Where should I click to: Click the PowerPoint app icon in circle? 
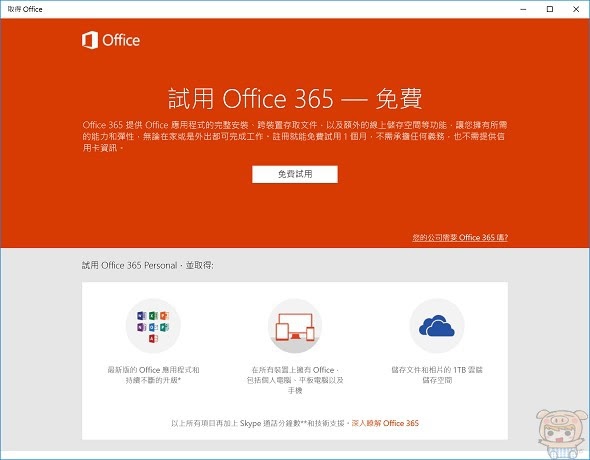[164, 316]
